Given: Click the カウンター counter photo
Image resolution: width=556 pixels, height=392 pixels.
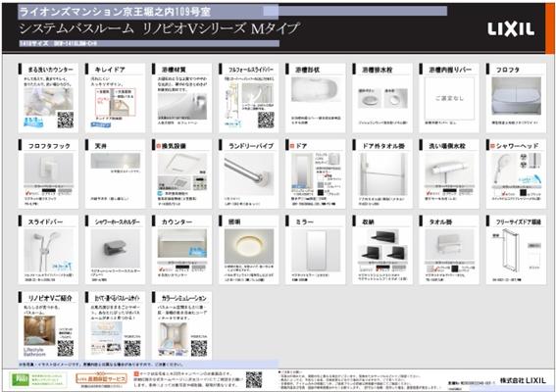Looking at the screenshot, I should coord(182,243).
